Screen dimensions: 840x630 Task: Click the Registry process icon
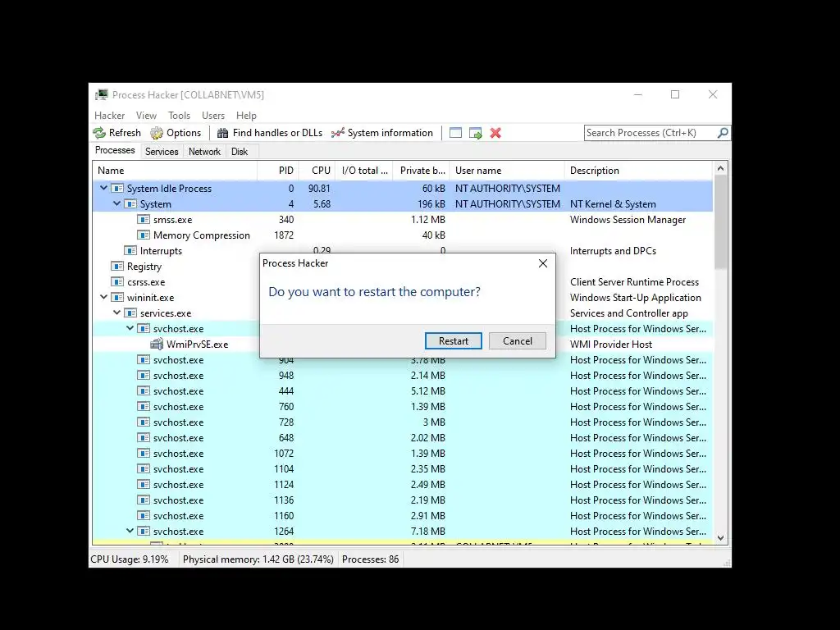tap(116, 267)
